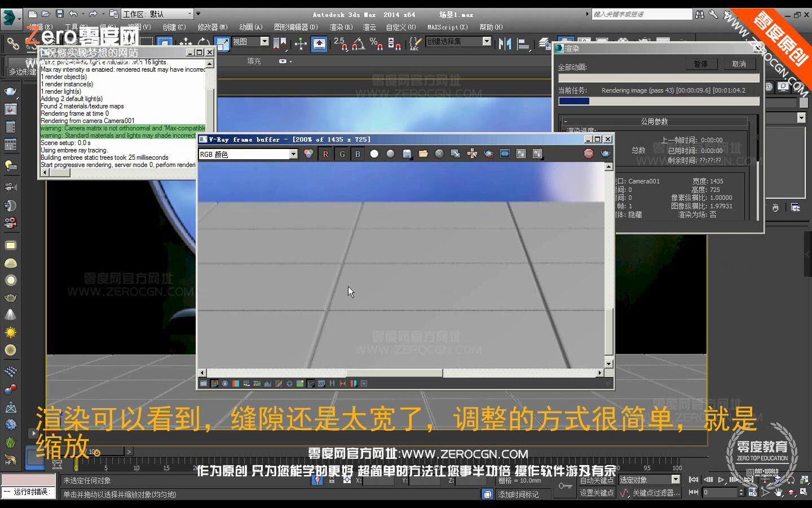This screenshot has width=812, height=508.
Task: Toggle percent snap icon
Action: click(x=376, y=43)
